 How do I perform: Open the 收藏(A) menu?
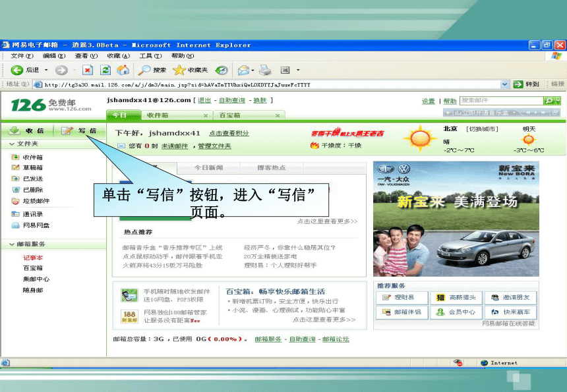pos(119,56)
